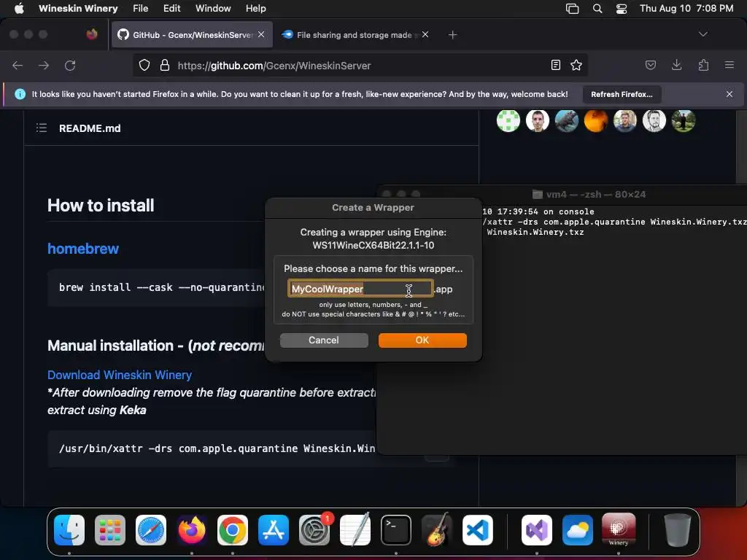The width and height of the screenshot is (747, 560).
Task: Open a new Firefox tab
Action: click(452, 35)
